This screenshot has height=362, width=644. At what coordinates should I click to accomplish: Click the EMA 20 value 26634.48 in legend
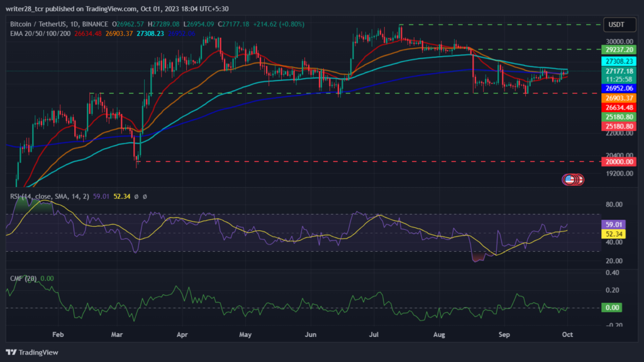(88, 33)
